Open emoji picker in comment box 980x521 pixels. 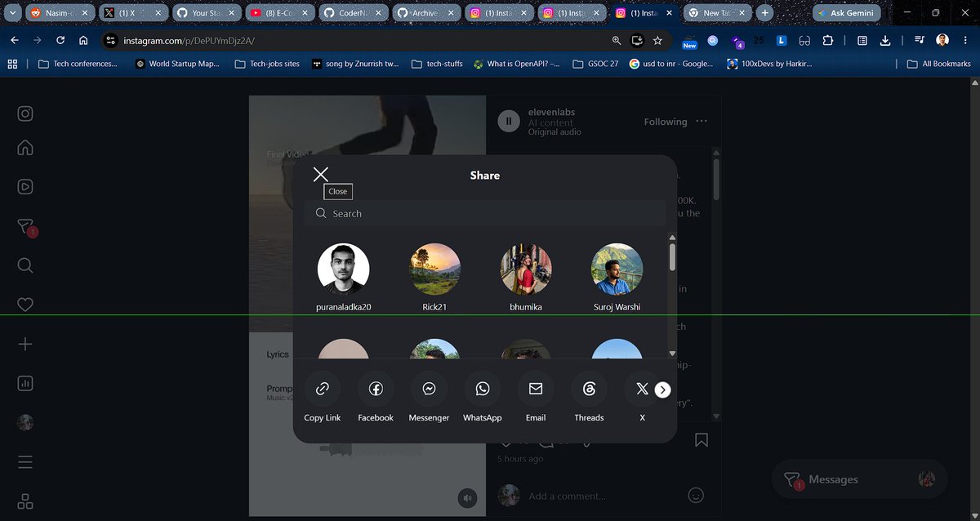[x=696, y=495]
